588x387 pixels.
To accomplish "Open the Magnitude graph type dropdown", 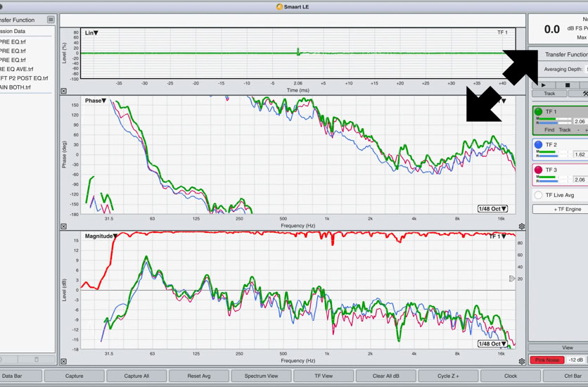I will click(101, 236).
